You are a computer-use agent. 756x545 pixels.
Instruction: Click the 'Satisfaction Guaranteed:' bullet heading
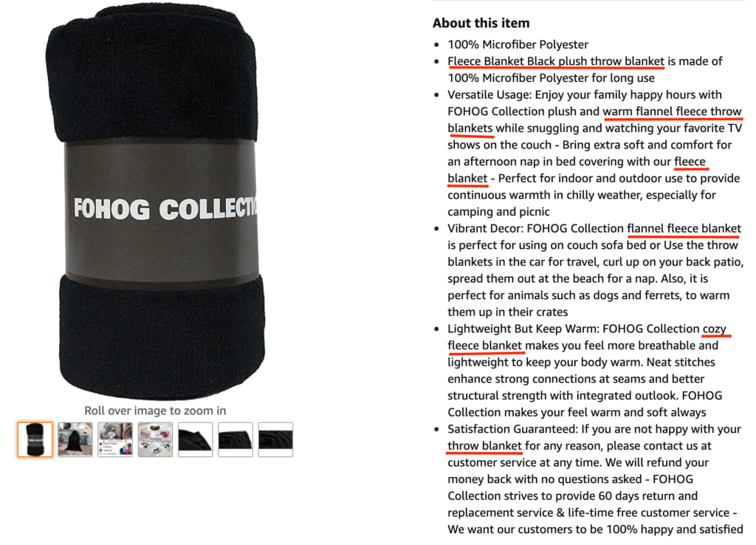[x=512, y=429]
